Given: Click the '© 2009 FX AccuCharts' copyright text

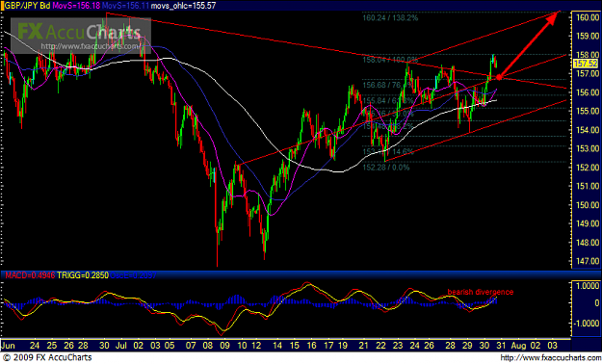Looking at the screenshot, I should tap(47, 358).
